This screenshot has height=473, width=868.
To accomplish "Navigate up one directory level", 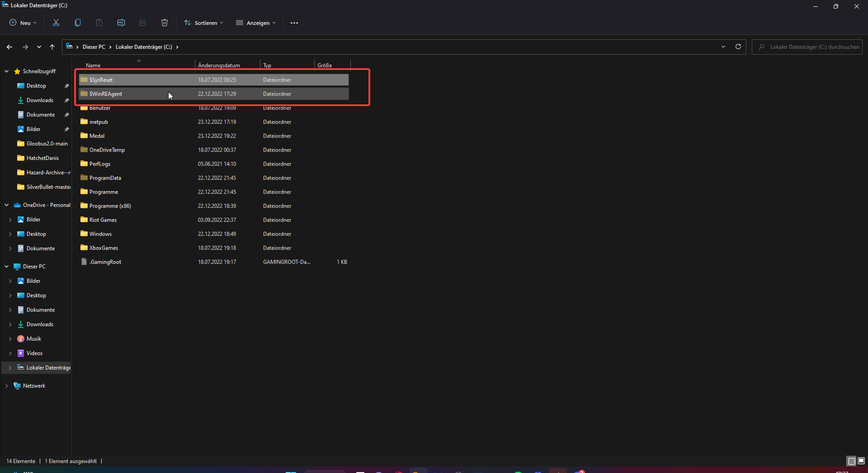I will [52, 47].
